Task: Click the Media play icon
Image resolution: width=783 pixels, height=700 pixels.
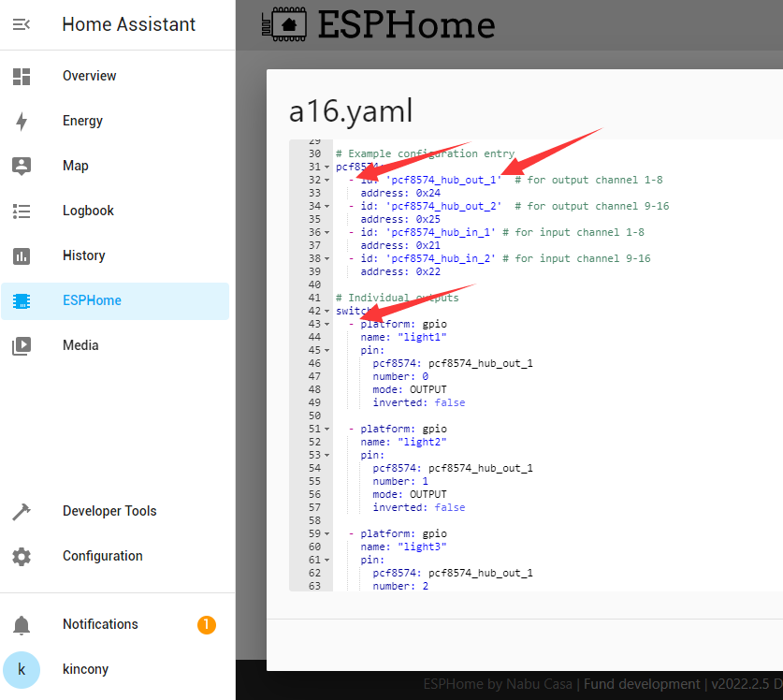Action: click(x=22, y=345)
